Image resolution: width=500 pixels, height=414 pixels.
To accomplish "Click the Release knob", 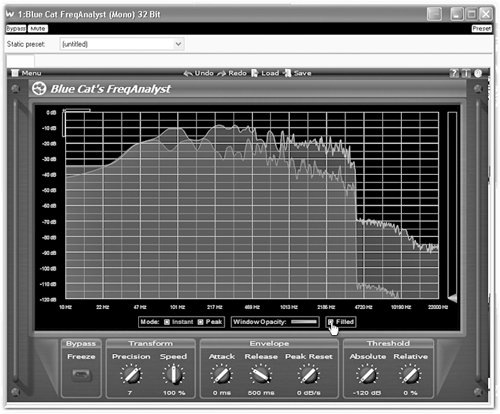I will coord(261,375).
